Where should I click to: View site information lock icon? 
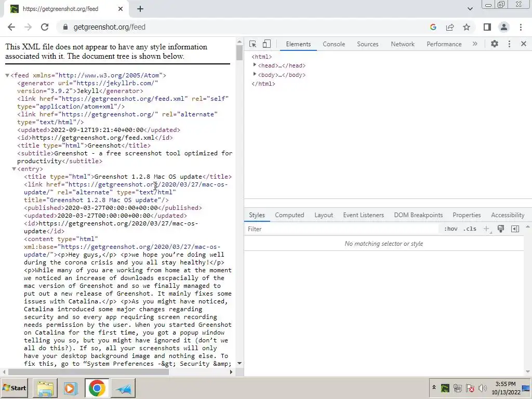[x=65, y=27]
